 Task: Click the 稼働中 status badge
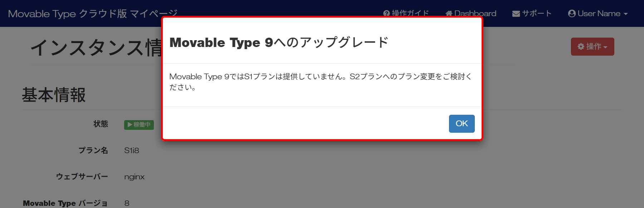tap(139, 125)
